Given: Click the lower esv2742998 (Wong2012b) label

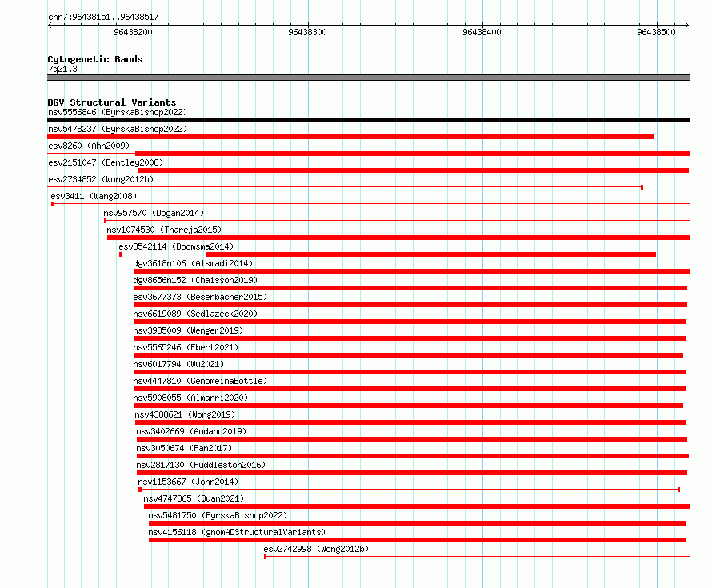Looking at the screenshot, I should [316, 549].
